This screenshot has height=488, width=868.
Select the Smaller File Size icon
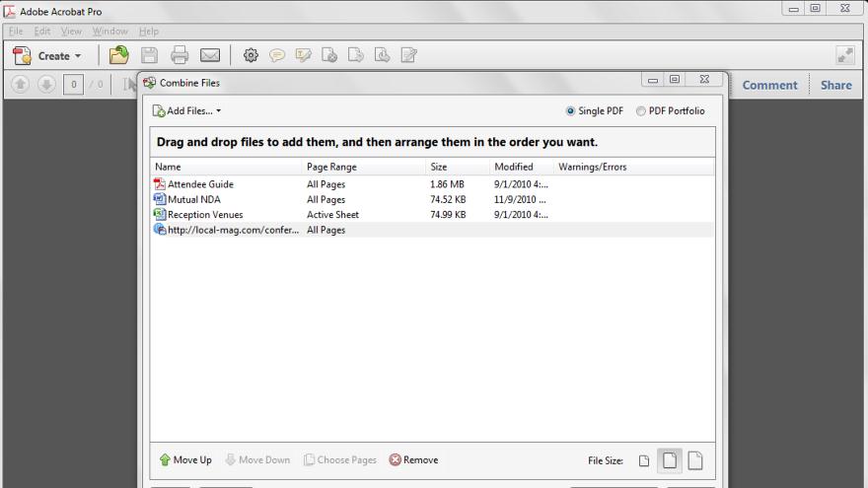pyautogui.click(x=644, y=461)
